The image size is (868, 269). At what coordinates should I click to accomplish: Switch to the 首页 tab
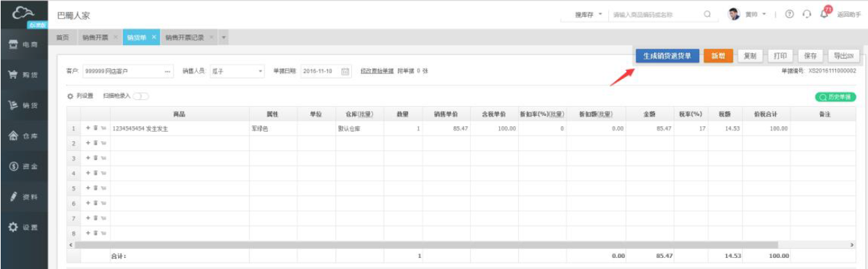pyautogui.click(x=62, y=37)
